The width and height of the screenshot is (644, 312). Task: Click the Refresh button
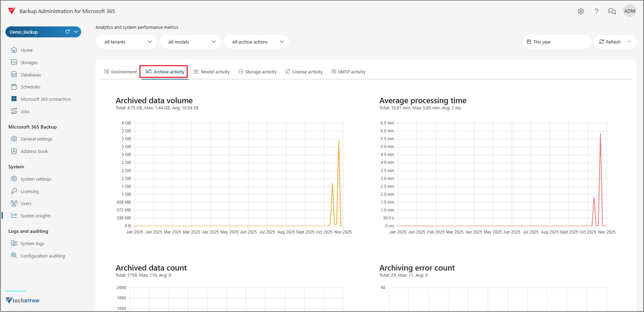tap(610, 42)
